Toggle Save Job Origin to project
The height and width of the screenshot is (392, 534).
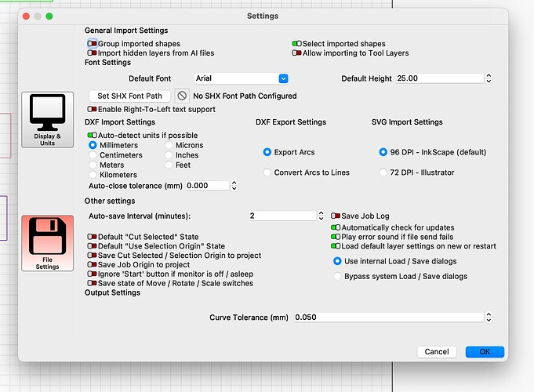92,264
